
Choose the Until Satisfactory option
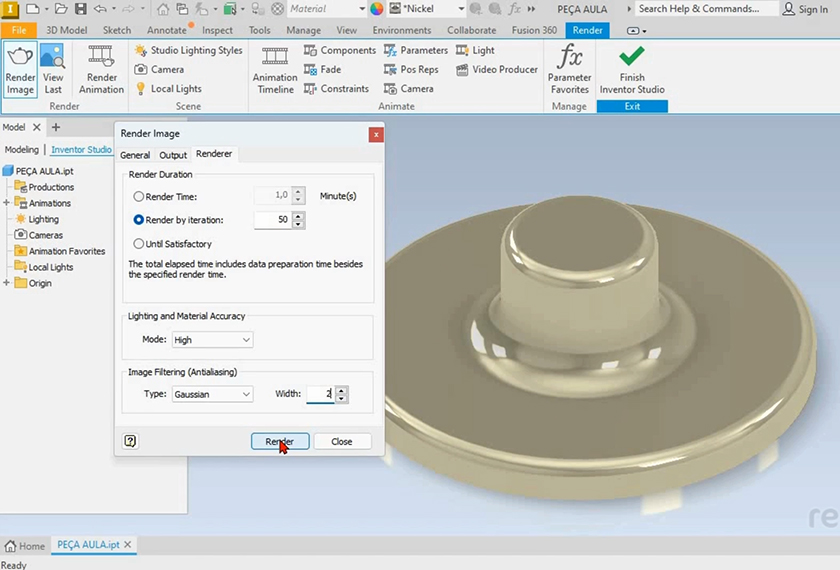coord(139,244)
